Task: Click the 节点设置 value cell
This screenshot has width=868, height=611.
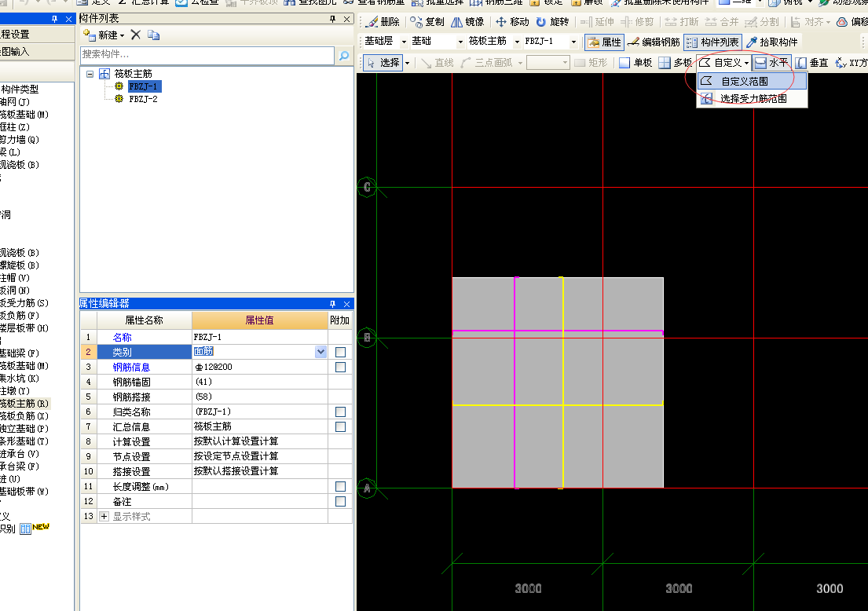Action: [260, 456]
